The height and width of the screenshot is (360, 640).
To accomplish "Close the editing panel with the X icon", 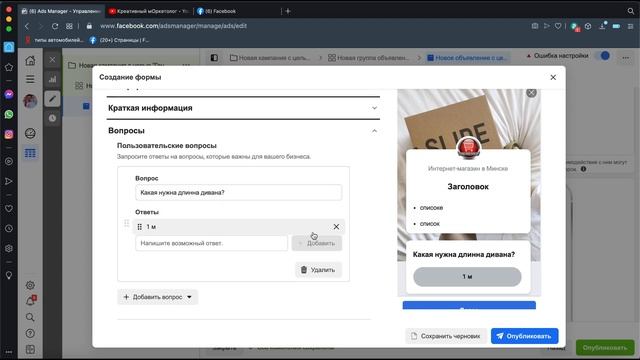I will pyautogui.click(x=52, y=60).
